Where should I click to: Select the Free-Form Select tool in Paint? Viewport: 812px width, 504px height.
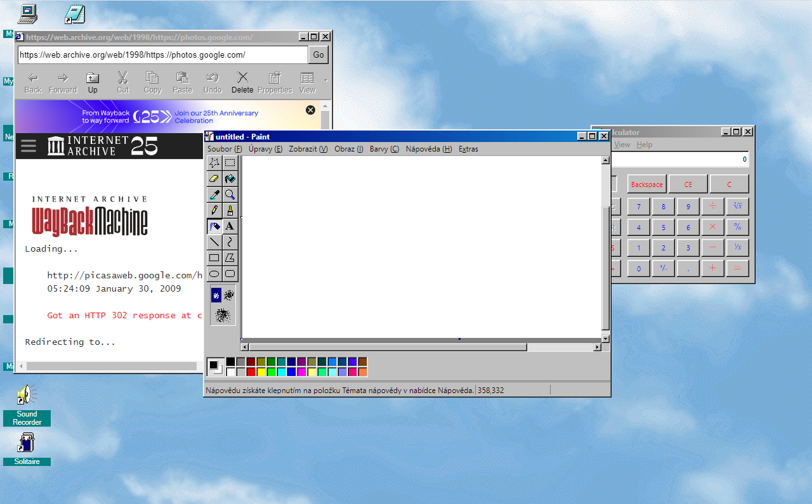(214, 163)
